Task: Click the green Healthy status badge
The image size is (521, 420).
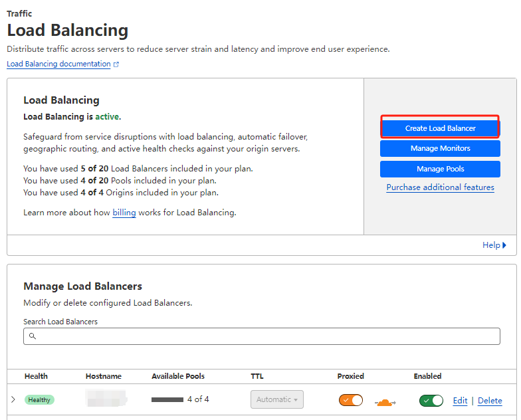Action: click(39, 400)
